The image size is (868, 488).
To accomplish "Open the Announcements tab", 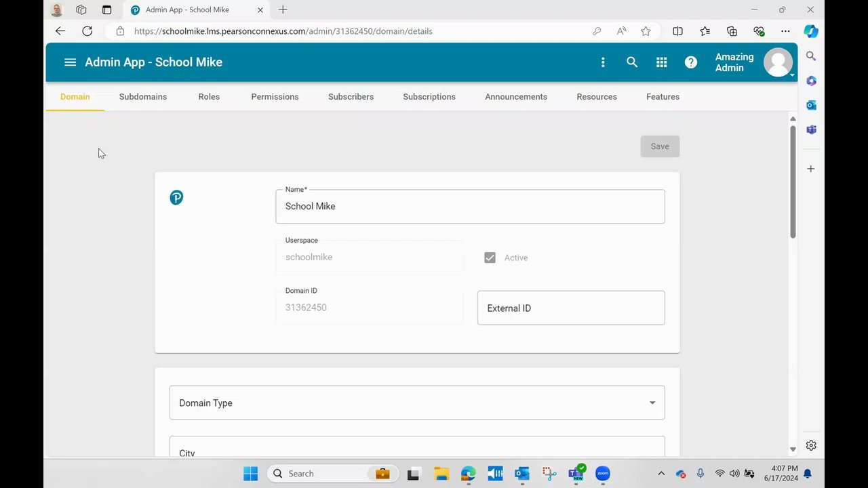I will (x=516, y=97).
